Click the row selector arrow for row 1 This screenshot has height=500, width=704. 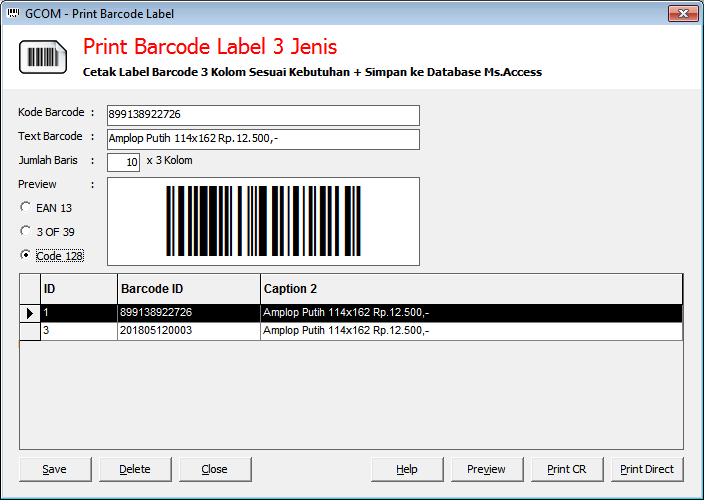29,313
